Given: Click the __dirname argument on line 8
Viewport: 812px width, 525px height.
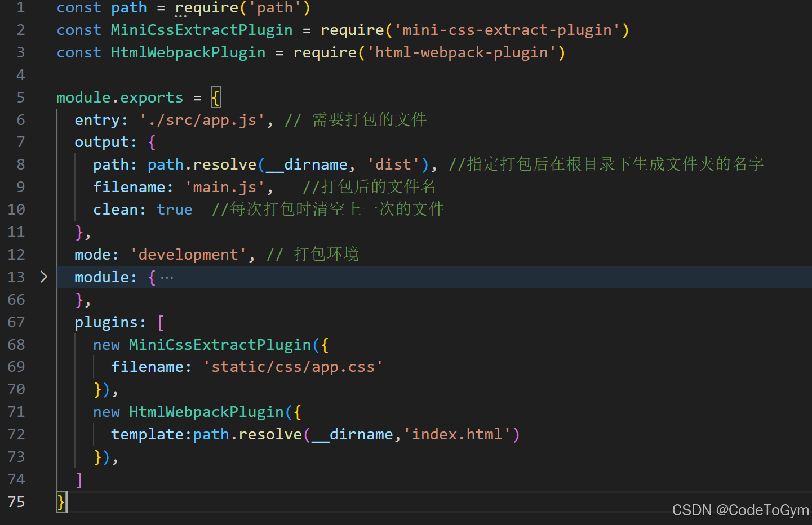Looking at the screenshot, I should pyautogui.click(x=307, y=164).
